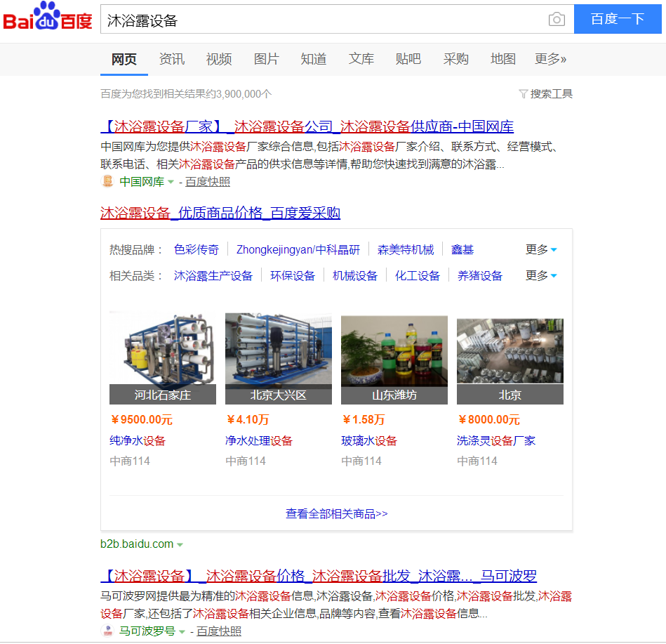This screenshot has height=644, width=666.
Task: Expand 更多 in the 相关品类 row
Action: 541,276
